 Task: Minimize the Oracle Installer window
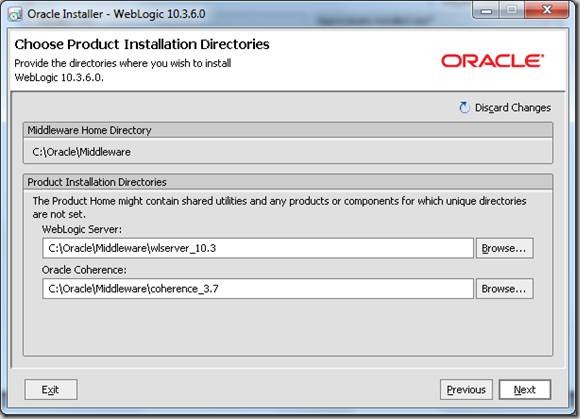pos(486,11)
